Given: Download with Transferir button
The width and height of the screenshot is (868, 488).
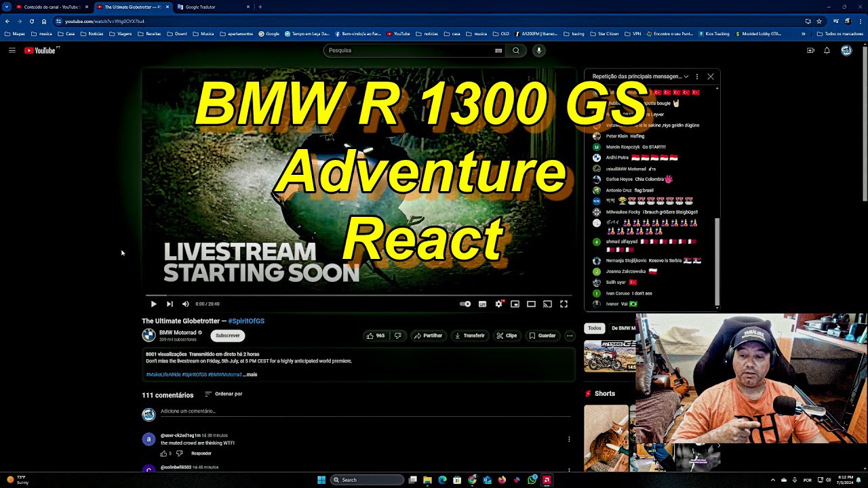Looking at the screenshot, I should point(469,335).
